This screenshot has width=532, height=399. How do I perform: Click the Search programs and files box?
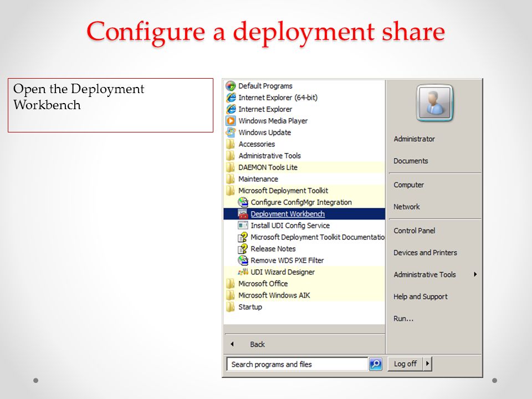click(x=297, y=364)
